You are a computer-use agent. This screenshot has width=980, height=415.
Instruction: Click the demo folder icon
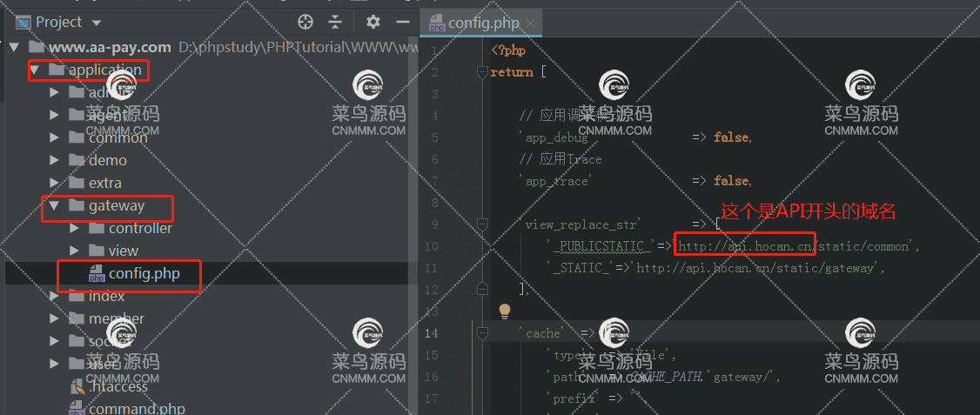(x=77, y=160)
